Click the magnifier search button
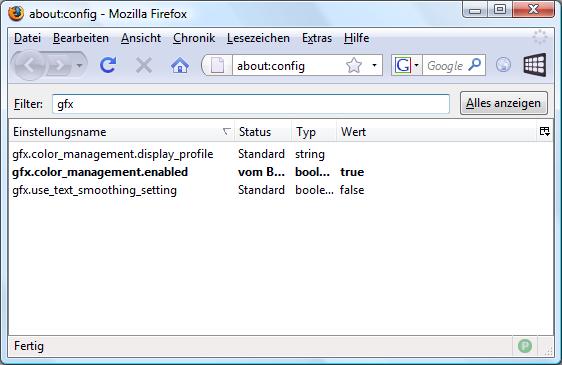 (475, 65)
